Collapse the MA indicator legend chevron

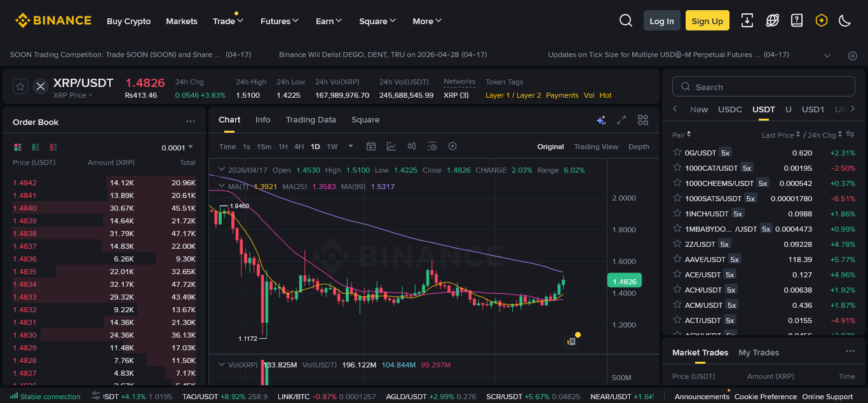(222, 186)
